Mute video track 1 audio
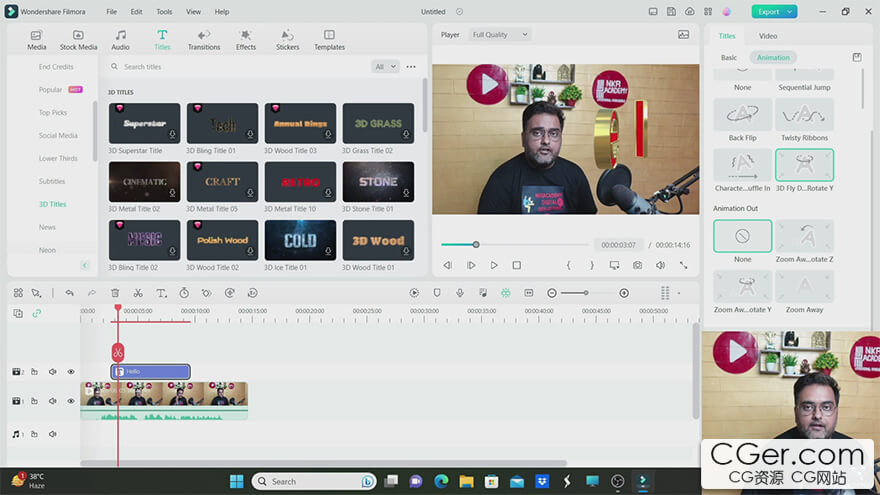The height and width of the screenshot is (495, 880). tap(53, 401)
